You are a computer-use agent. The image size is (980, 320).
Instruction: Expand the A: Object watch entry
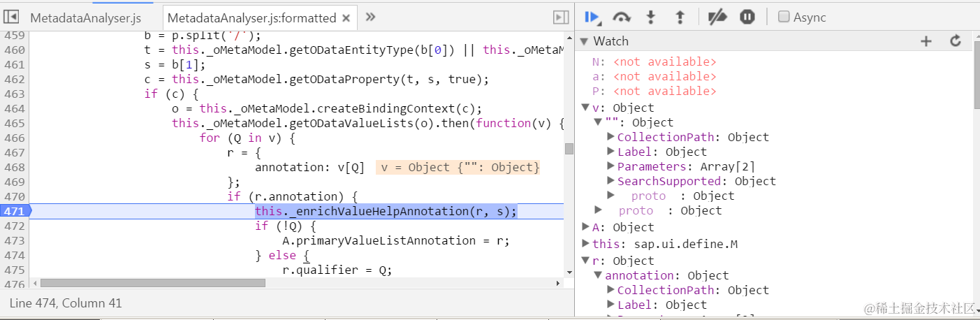pos(585,227)
